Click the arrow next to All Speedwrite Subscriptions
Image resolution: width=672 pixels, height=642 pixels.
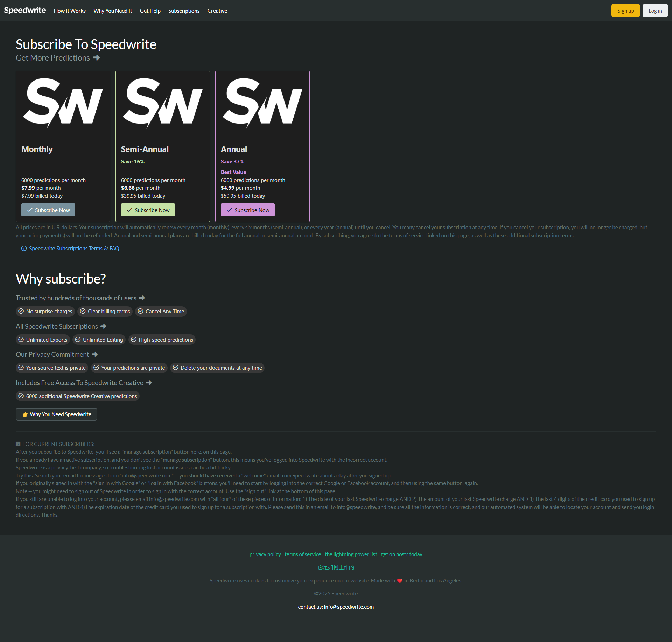point(103,326)
